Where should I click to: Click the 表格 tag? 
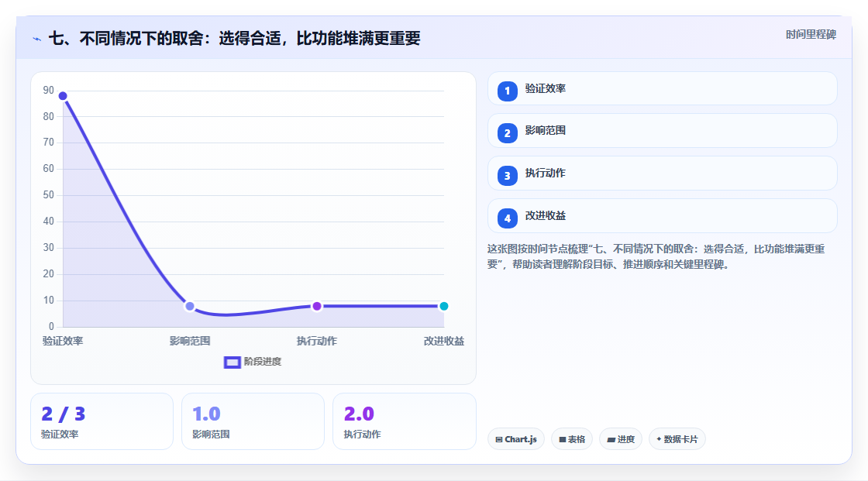point(572,439)
